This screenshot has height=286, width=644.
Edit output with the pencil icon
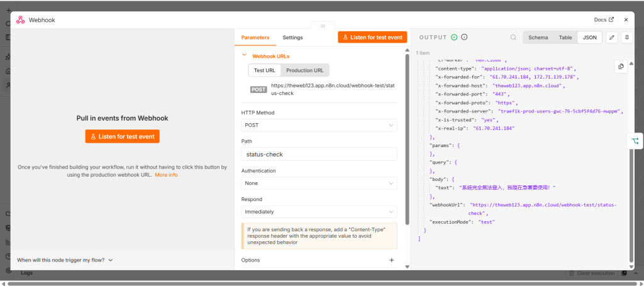[611, 37]
